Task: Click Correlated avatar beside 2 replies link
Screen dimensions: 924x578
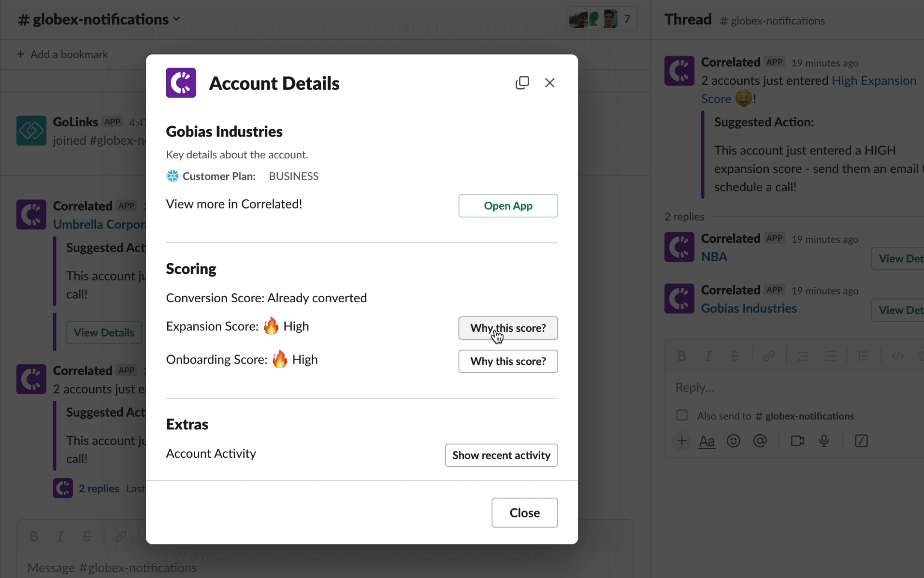Action: (63, 488)
